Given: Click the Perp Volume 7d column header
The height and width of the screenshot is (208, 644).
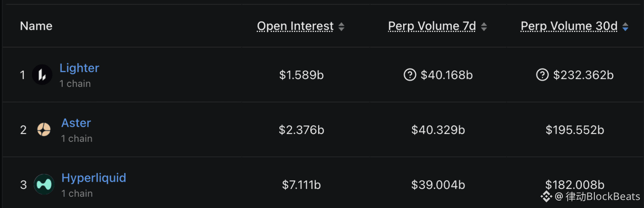Looking at the screenshot, I should (432, 26).
